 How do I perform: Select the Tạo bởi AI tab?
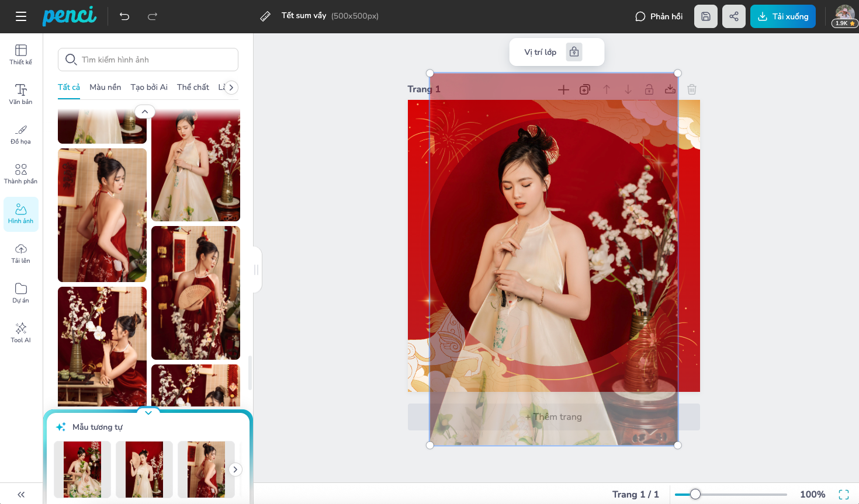tap(149, 87)
